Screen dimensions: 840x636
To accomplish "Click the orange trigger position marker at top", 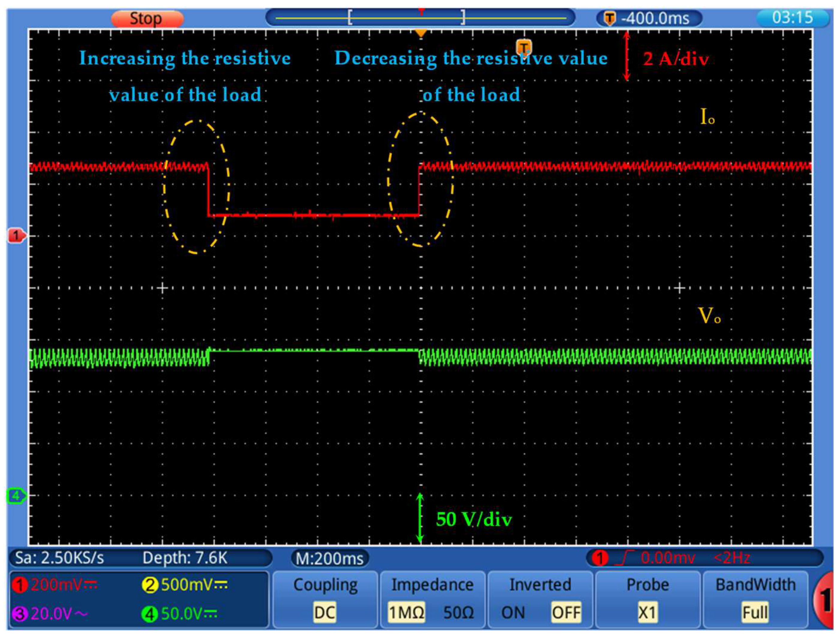I will (x=420, y=33).
